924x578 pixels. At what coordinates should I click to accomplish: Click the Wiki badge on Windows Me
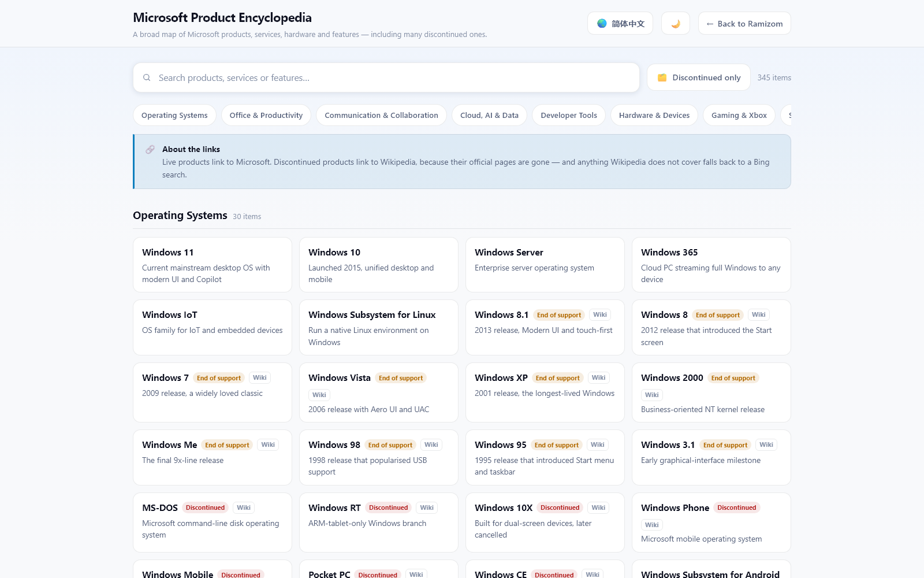tap(268, 445)
